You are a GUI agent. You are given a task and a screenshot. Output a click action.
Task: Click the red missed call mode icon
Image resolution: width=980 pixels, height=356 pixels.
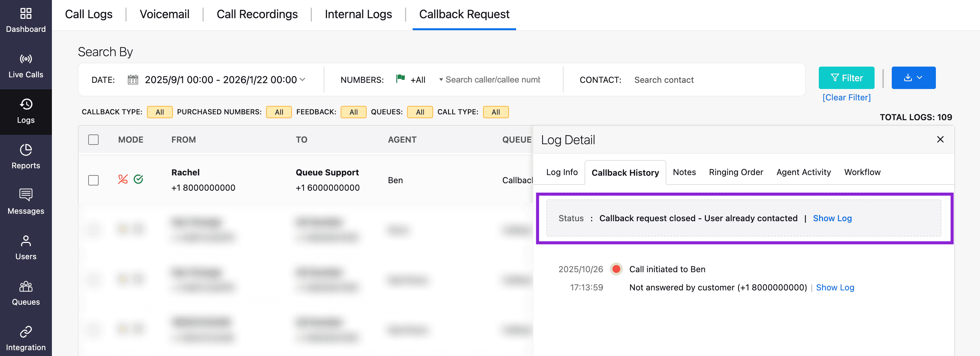[123, 179]
